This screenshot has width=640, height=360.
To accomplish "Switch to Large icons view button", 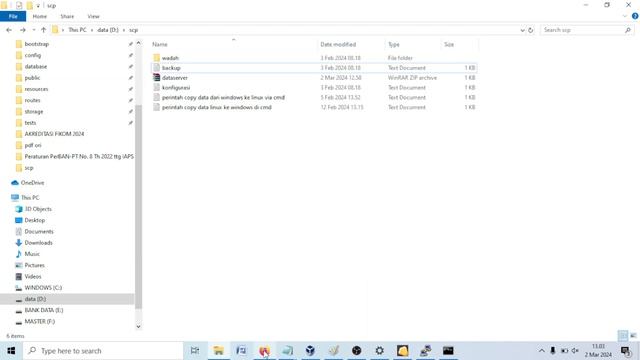I will (633, 336).
